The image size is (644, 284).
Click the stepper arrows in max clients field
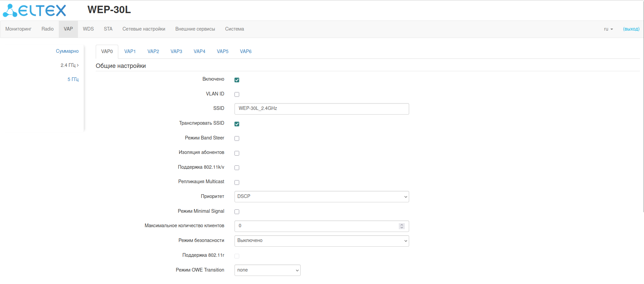pos(401,226)
